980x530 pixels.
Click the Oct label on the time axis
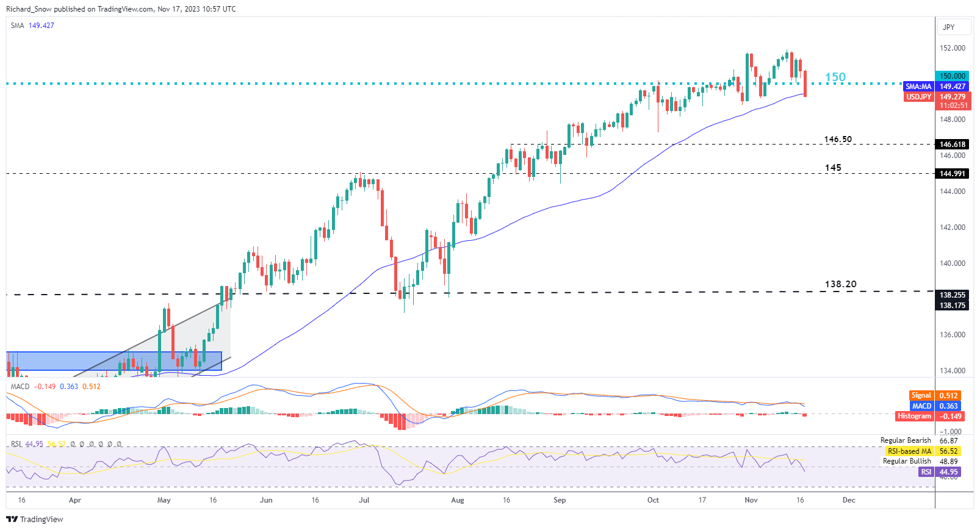(x=653, y=500)
